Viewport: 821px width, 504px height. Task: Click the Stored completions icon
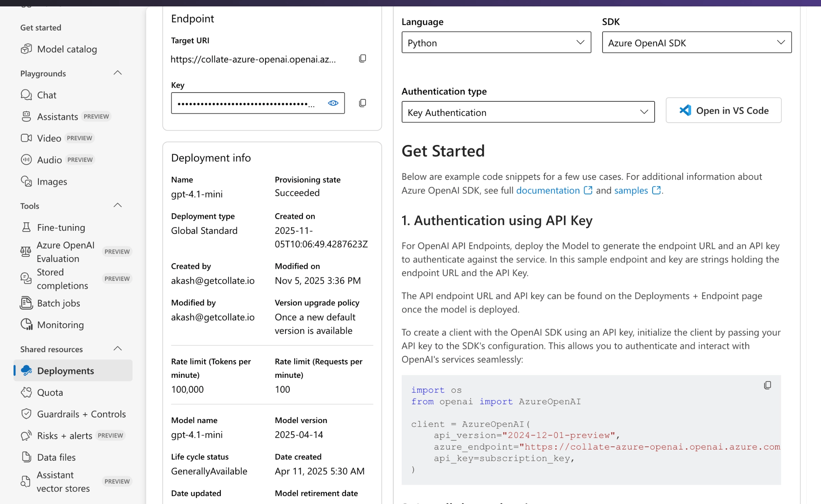tap(26, 278)
